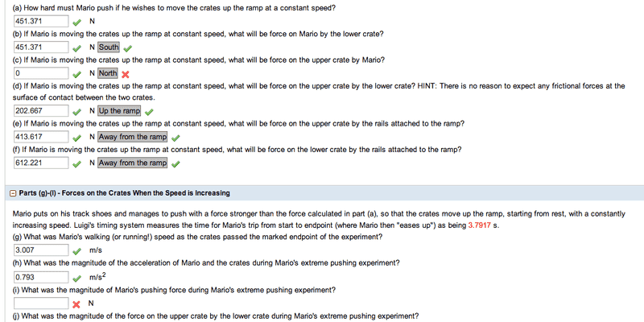Click the checkmark after Up the ramp dropdown
The width and height of the screenshot is (644, 322).
(x=150, y=111)
